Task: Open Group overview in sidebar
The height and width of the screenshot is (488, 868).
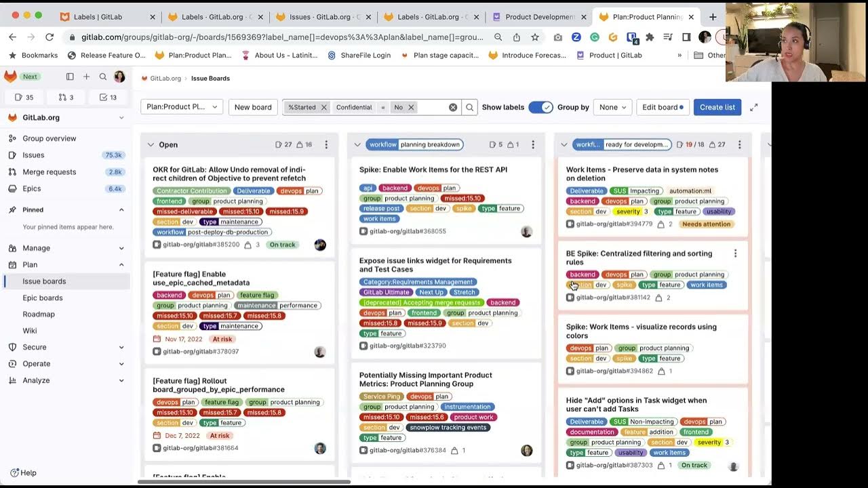Action: coord(66,138)
